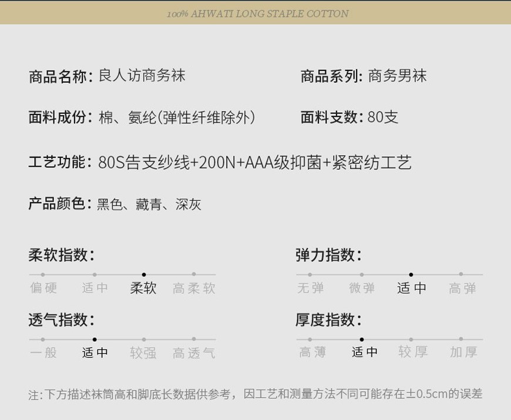Select the craft text starting with '80S'
The image size is (511, 420).
[255, 162]
